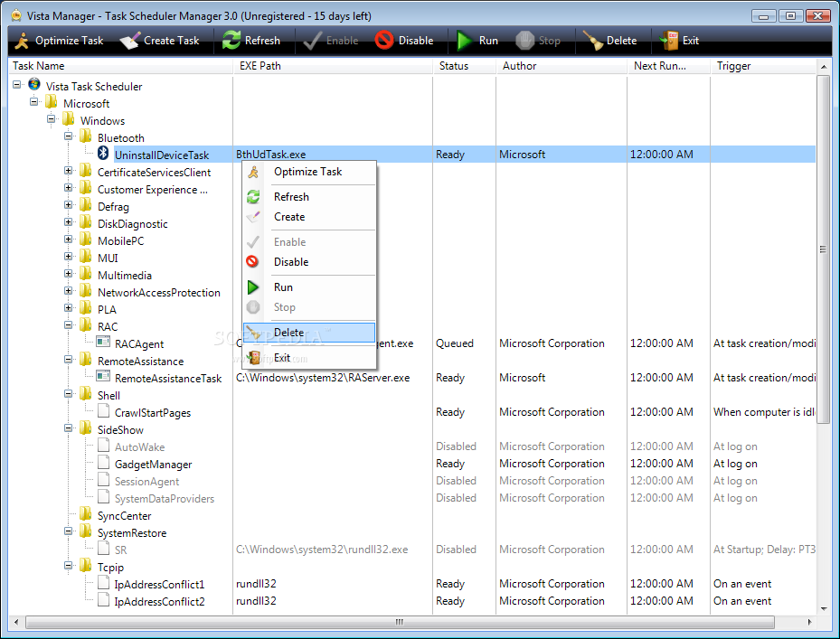Collapse the Vista Task Scheduler root node
This screenshot has width=840, height=639.
(17, 85)
